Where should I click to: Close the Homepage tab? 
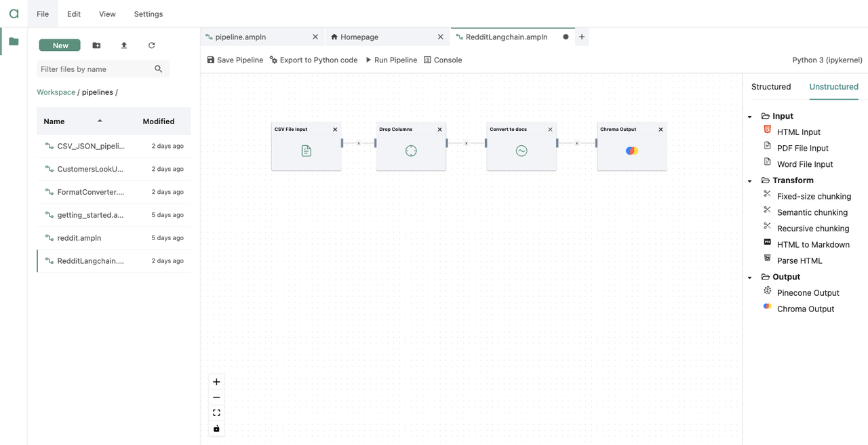click(441, 37)
